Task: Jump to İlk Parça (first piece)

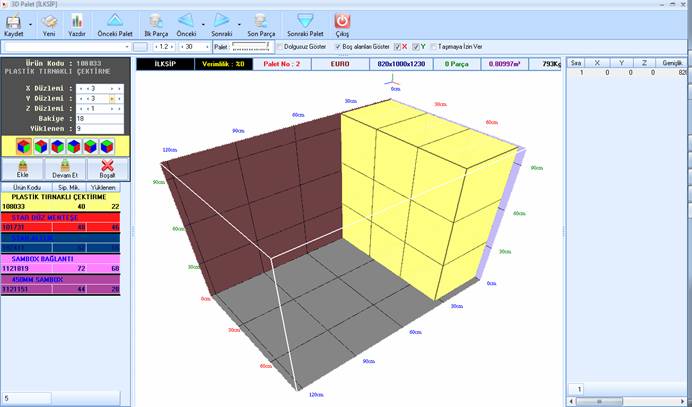Action: coord(156,20)
